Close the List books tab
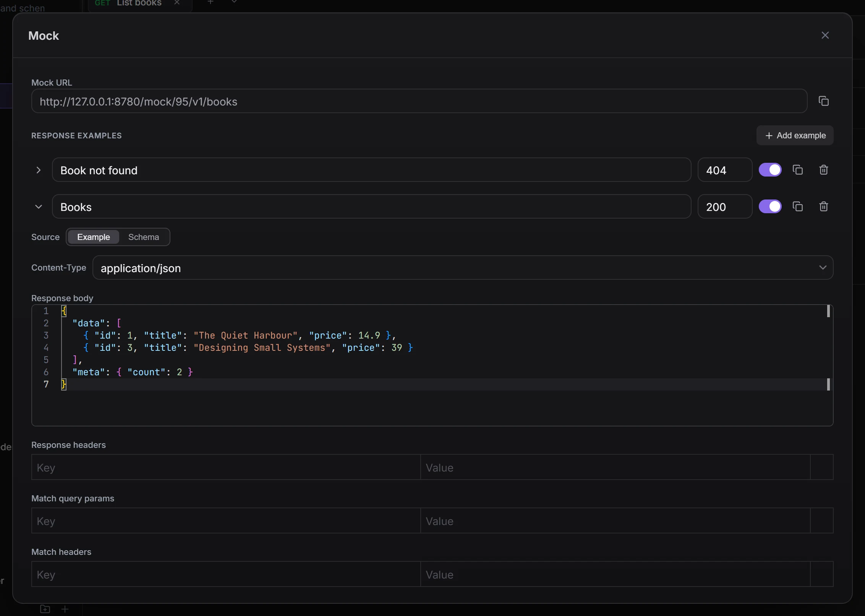Screen dimensions: 865x616 (177, 3)
